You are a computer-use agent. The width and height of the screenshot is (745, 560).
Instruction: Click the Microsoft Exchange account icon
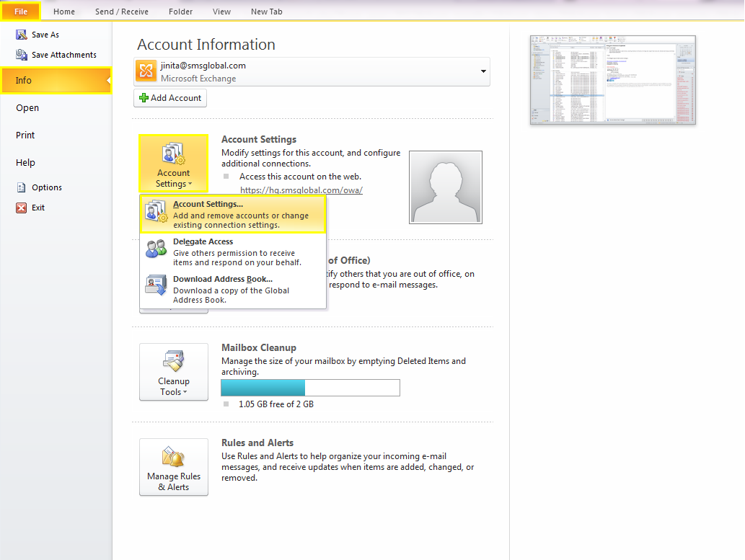click(x=146, y=71)
